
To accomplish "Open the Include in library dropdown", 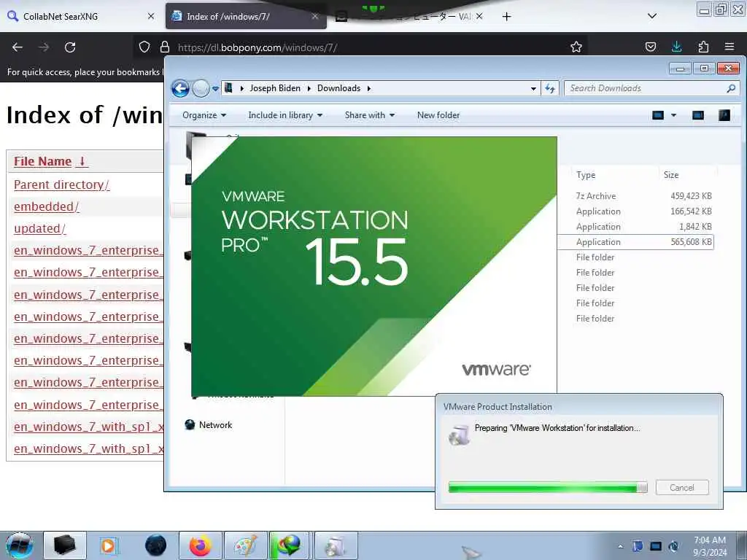I will click(x=285, y=115).
